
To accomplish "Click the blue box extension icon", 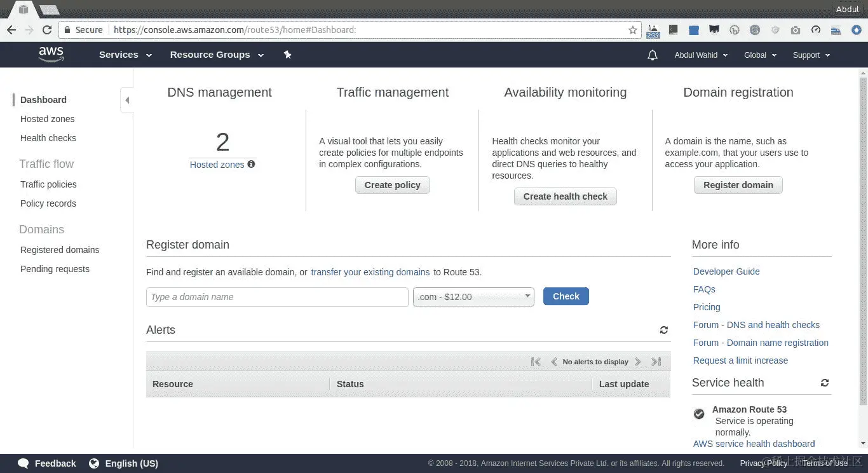I will [694, 30].
